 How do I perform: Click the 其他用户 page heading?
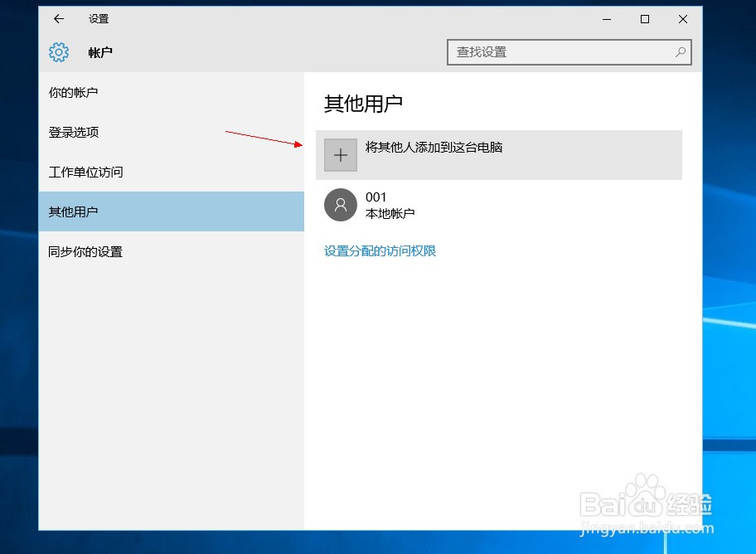363,104
